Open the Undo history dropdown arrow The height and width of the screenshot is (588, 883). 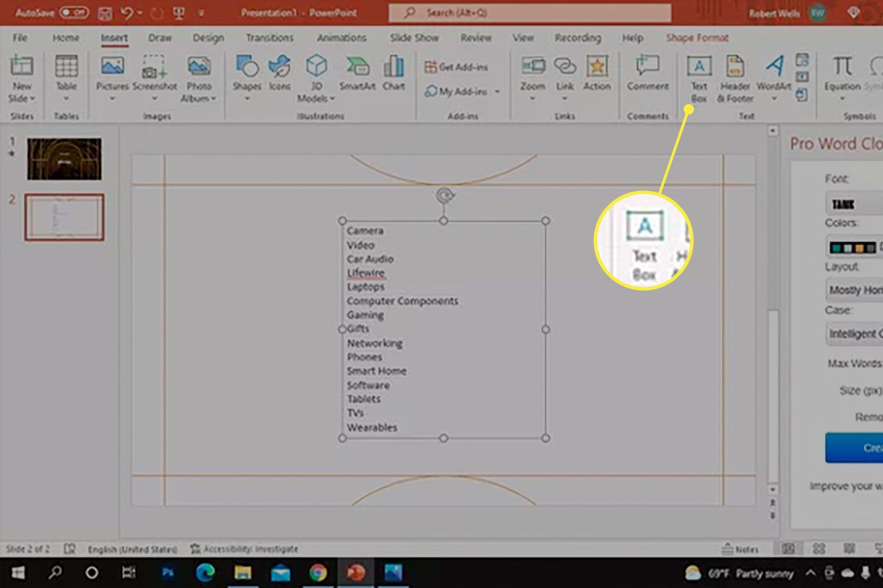(140, 13)
